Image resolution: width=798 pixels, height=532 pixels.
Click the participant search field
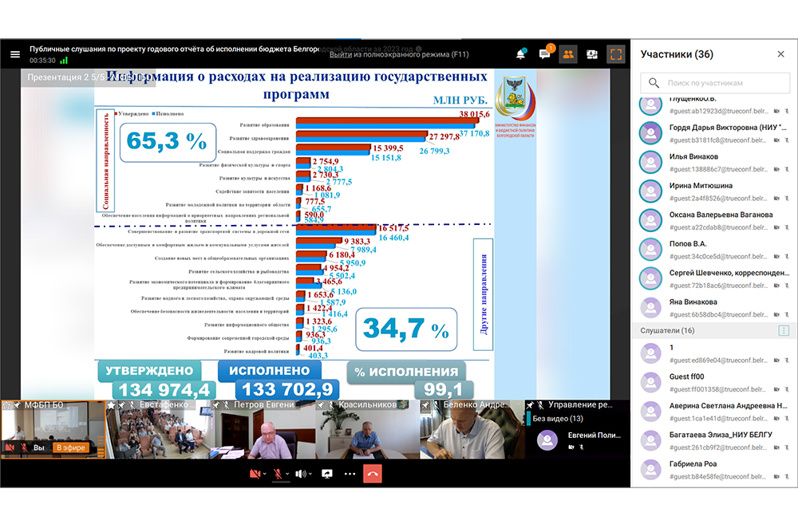click(713, 83)
